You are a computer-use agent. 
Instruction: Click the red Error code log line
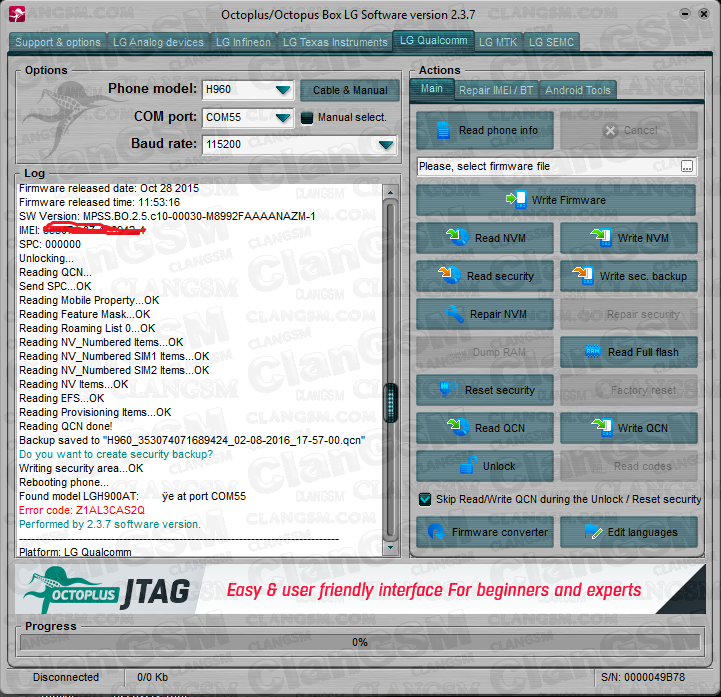pos(82,510)
